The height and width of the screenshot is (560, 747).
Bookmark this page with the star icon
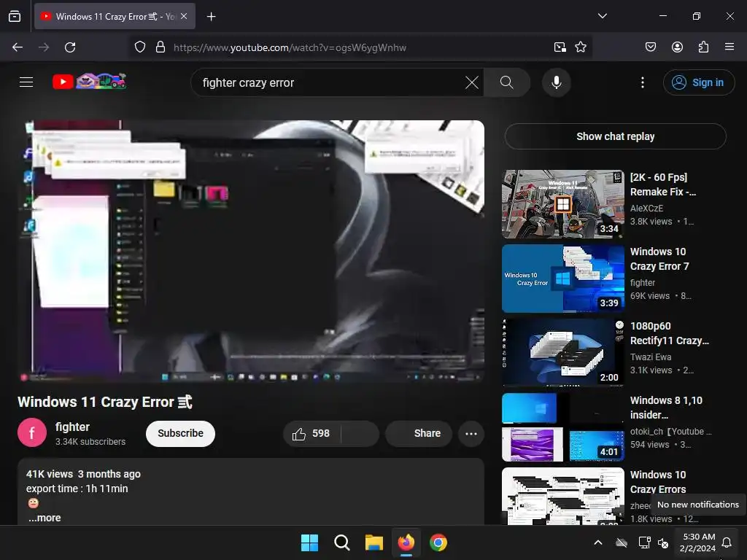click(x=581, y=47)
